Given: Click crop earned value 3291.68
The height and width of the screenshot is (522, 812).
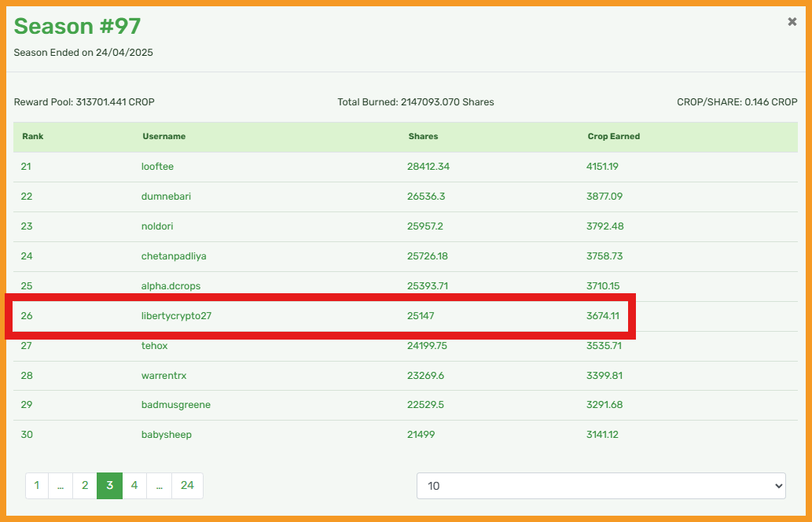Looking at the screenshot, I should point(604,405).
